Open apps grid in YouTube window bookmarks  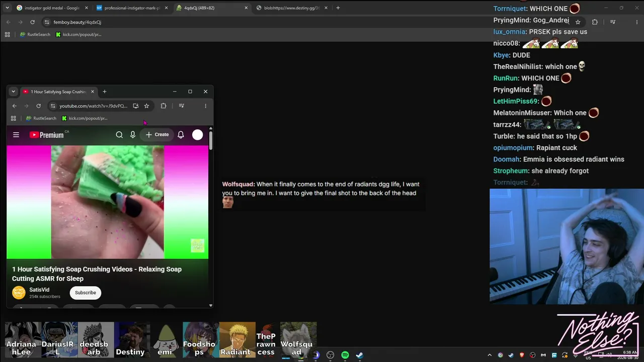(x=14, y=118)
